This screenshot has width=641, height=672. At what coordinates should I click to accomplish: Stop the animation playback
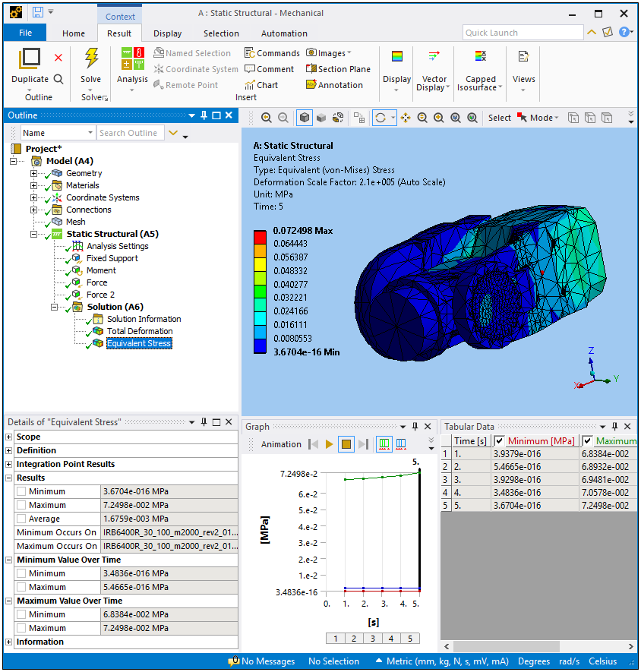coord(346,444)
